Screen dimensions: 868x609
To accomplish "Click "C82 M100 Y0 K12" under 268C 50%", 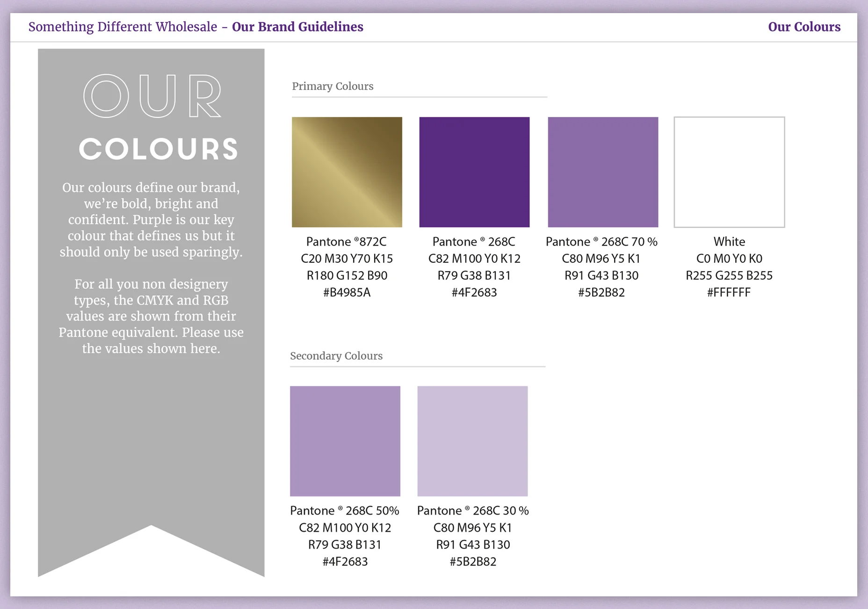I will [345, 528].
